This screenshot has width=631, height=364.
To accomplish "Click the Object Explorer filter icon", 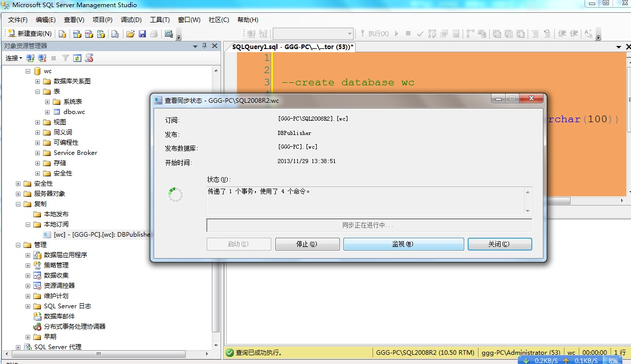I will [x=66, y=58].
